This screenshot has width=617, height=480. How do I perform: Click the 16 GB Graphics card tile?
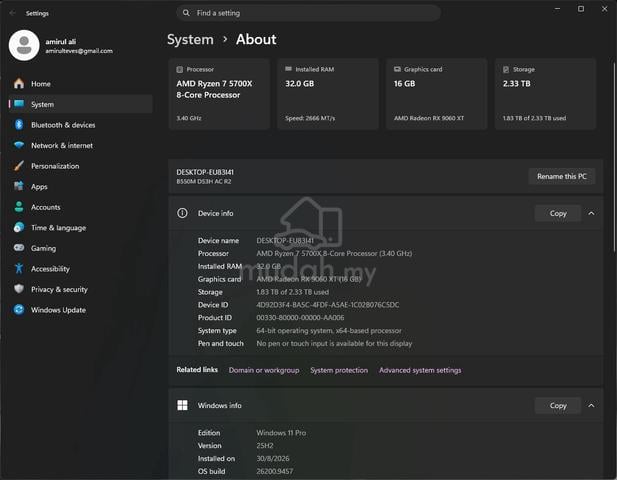436,94
